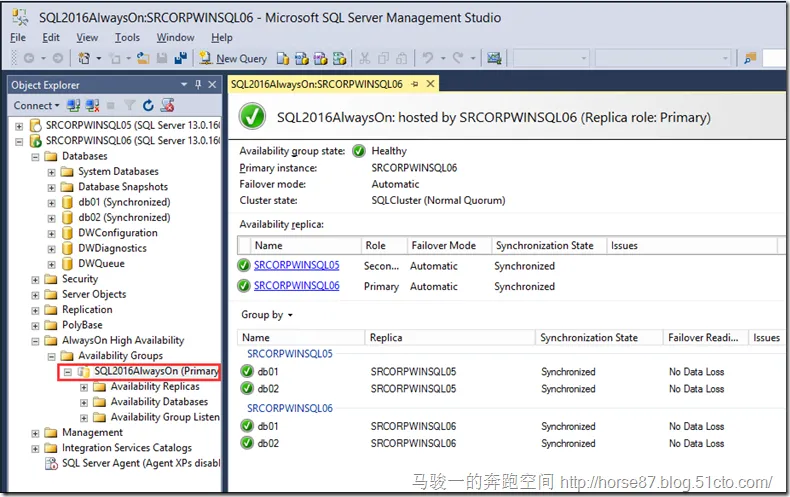Click the Analysis Services MDX Query icon
The width and height of the screenshot is (790, 497).
(301, 58)
